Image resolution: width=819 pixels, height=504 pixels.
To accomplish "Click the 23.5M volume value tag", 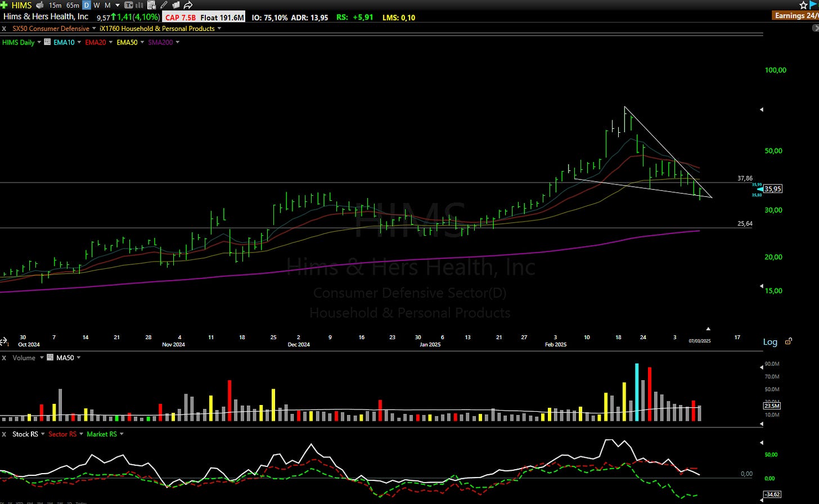I will click(771, 406).
